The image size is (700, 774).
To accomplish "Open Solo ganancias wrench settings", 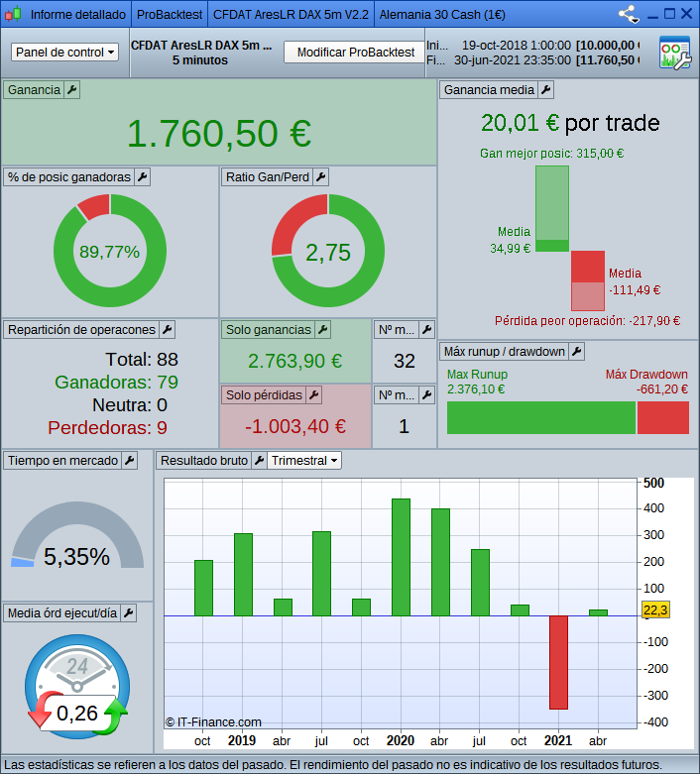I will pos(323,329).
